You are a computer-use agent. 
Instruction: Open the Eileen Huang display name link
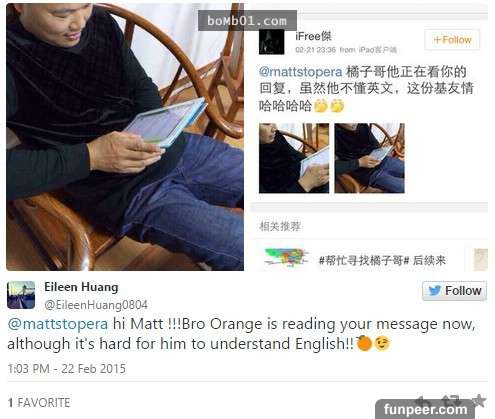(81, 287)
